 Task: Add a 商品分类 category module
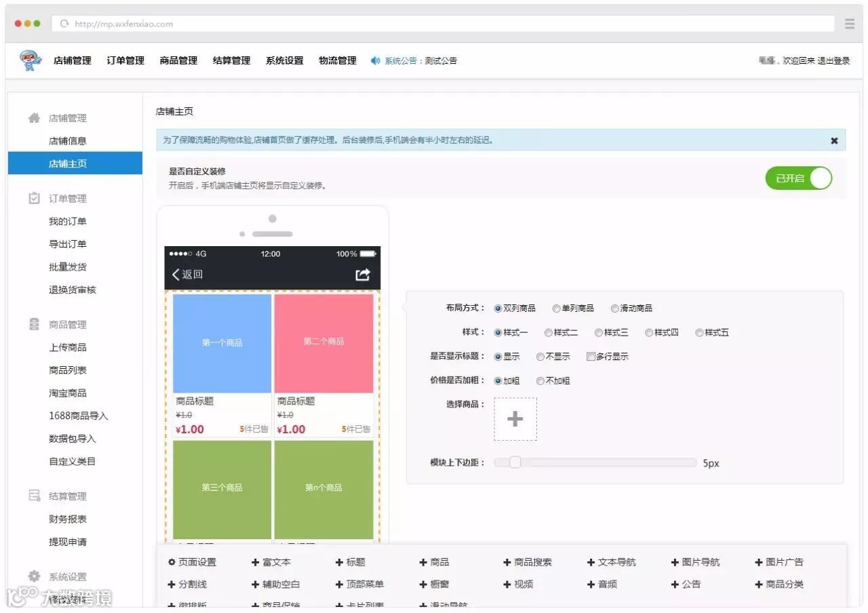point(780,584)
